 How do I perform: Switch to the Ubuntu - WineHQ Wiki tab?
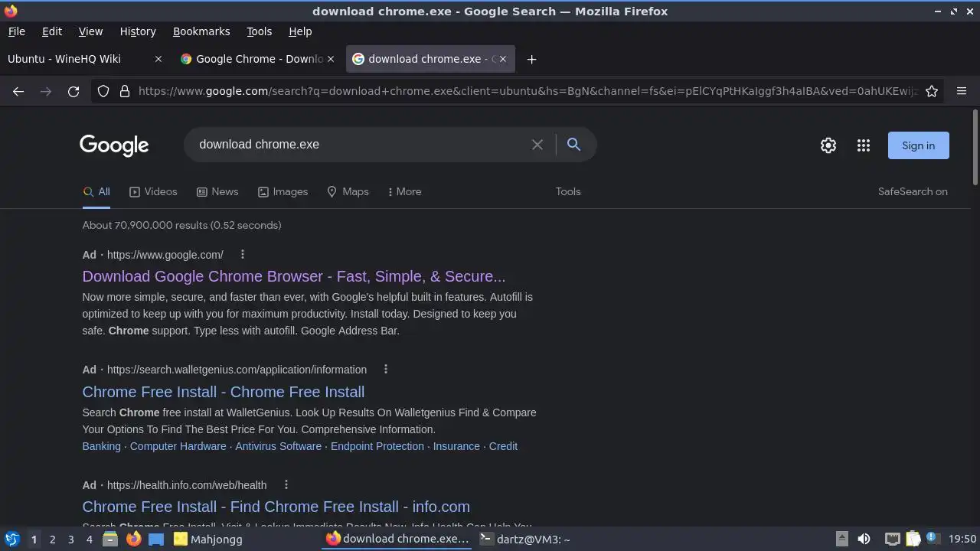pos(84,59)
